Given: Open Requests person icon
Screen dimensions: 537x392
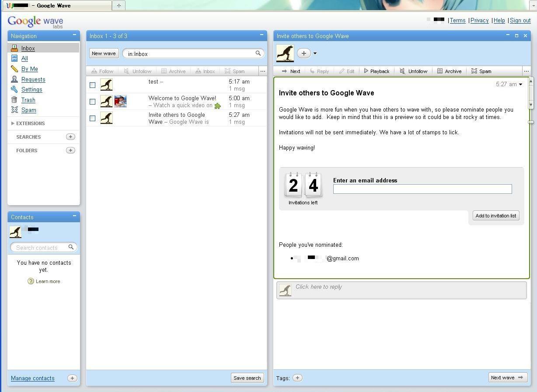Looking at the screenshot, I should click(14, 79).
